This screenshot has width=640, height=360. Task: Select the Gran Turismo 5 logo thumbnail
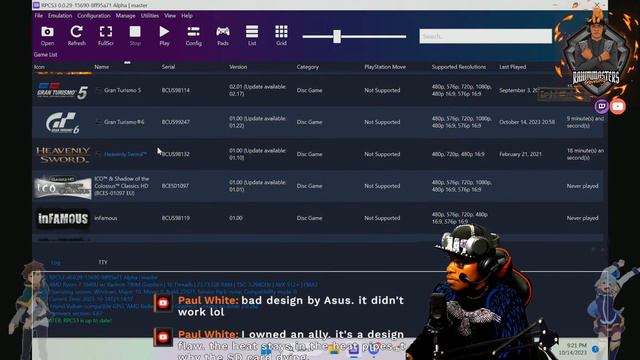(62, 91)
